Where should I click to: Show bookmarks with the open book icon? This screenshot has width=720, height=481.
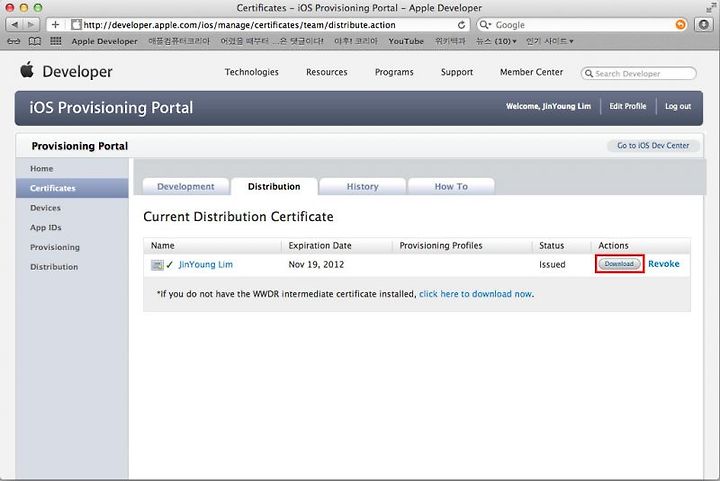[34, 41]
